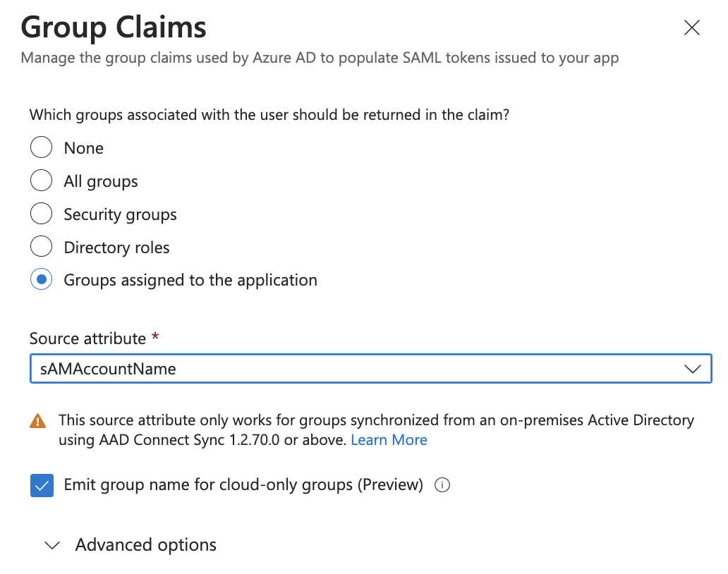Select Groups assigned to the application radio

pos(42,280)
